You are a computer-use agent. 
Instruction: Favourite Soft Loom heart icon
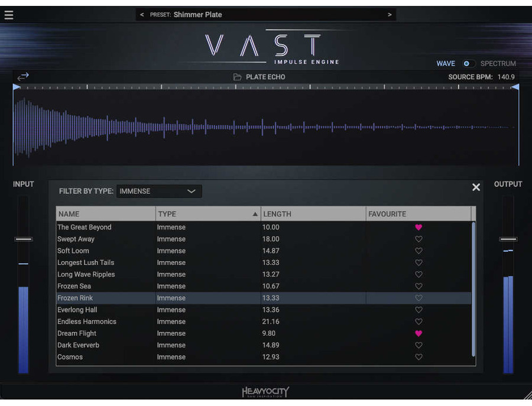coord(419,251)
